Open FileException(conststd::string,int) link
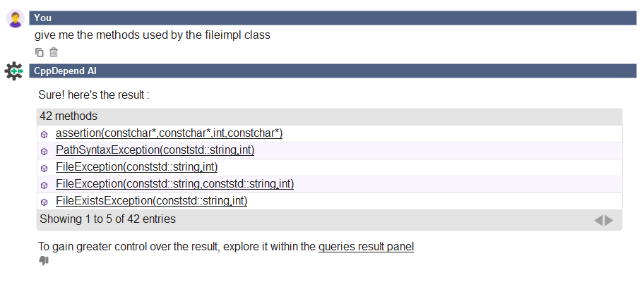This screenshot has width=644, height=287. point(137,167)
